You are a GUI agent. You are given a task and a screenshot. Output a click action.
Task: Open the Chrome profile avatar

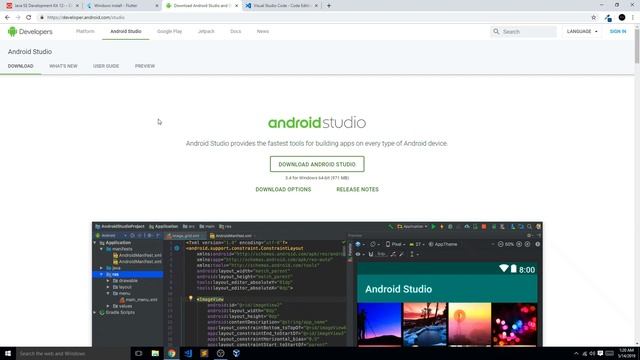click(x=622, y=18)
